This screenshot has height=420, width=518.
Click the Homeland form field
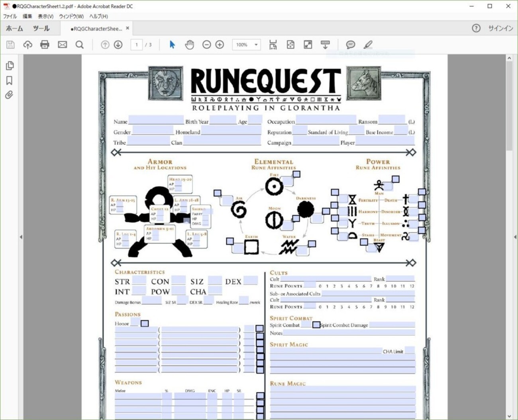point(231,131)
